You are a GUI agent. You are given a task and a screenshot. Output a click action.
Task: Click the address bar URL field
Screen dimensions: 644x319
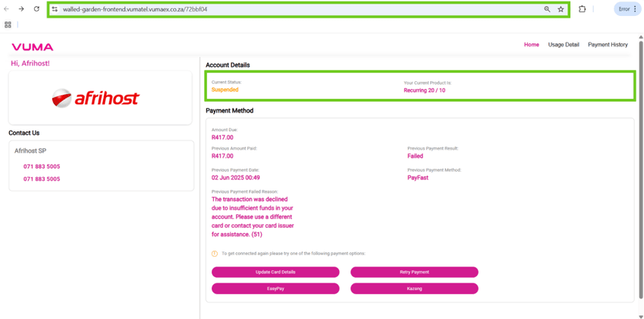[296, 9]
